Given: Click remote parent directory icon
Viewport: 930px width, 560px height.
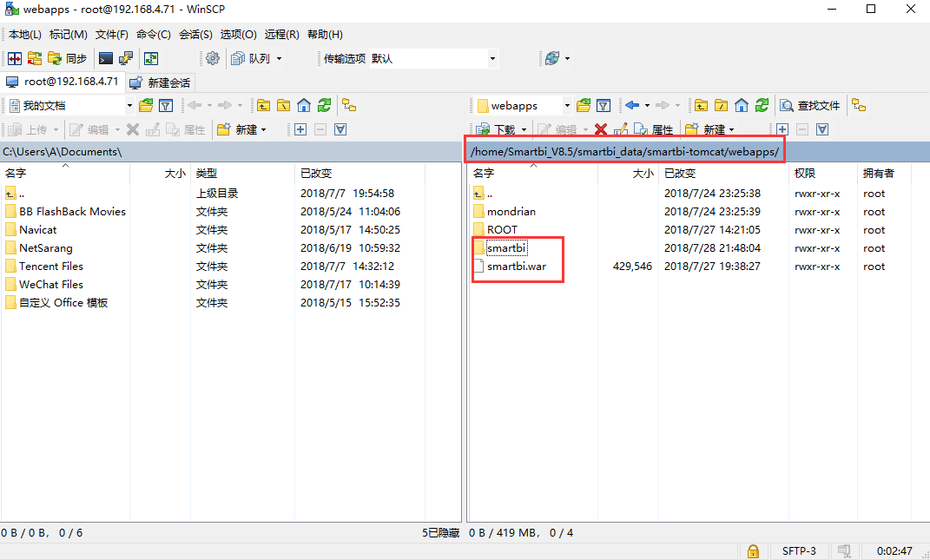Looking at the screenshot, I should (701, 106).
